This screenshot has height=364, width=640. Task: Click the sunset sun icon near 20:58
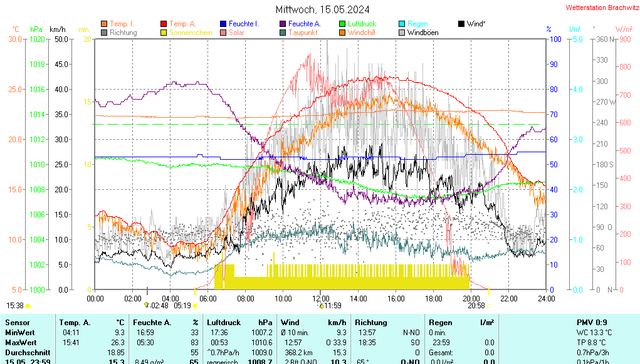[x=489, y=306]
